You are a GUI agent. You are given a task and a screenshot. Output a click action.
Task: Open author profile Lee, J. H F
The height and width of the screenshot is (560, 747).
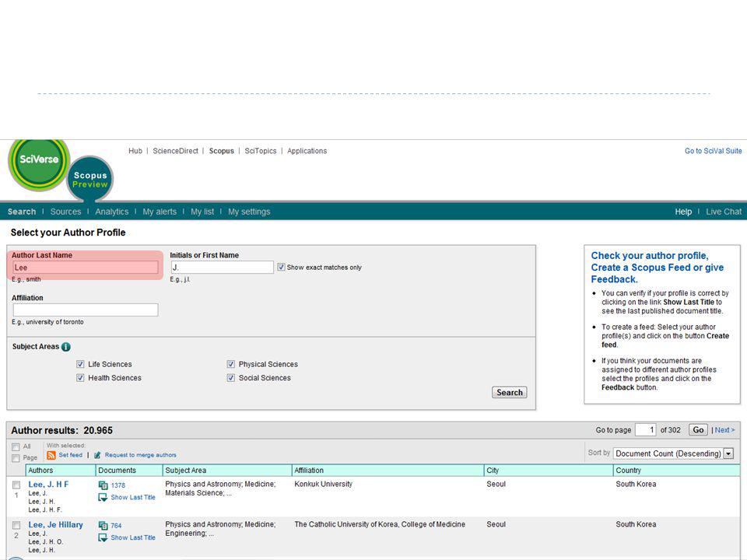(48, 485)
